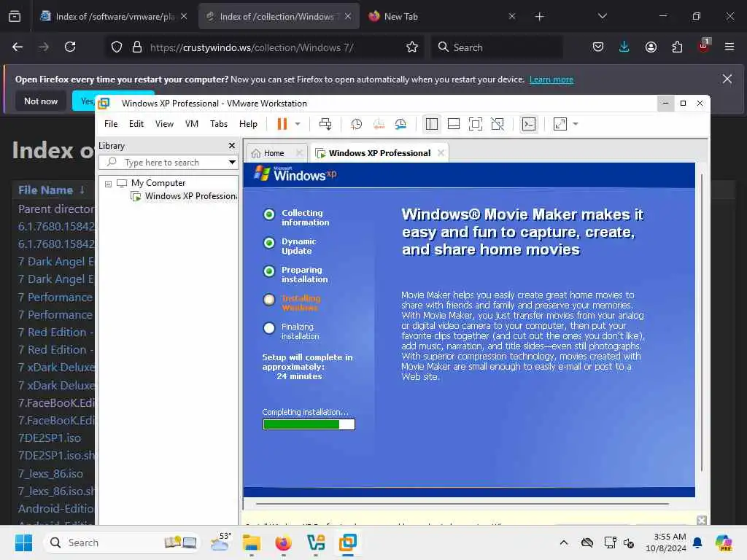Screen dimensions: 747x560
Task: Pause the virtual machine with the orange icon
Action: tap(282, 124)
